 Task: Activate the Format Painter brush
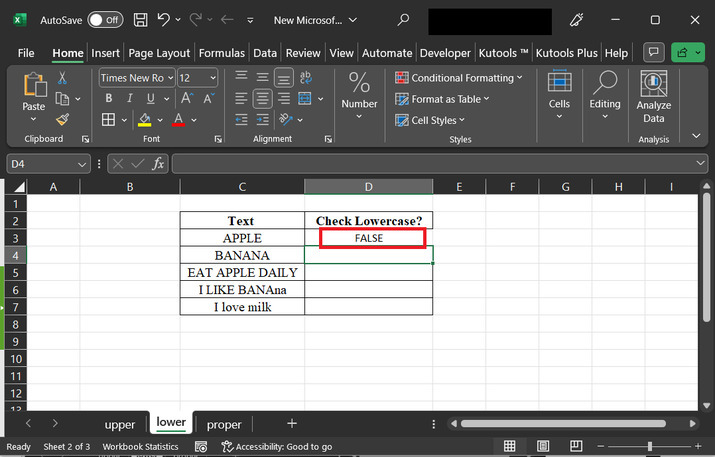pos(62,119)
